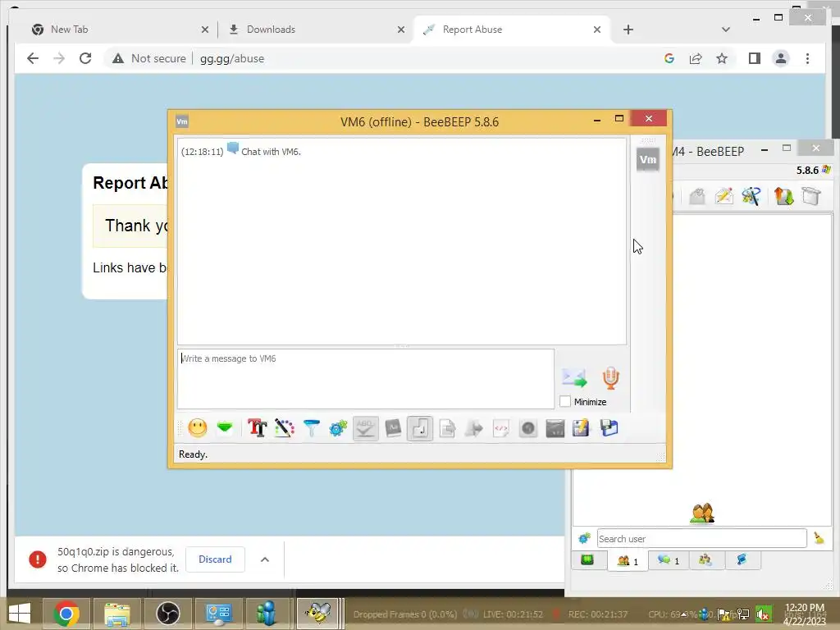Toggle the word completer dictionary icon
The width and height of the screenshot is (840, 630).
click(393, 428)
